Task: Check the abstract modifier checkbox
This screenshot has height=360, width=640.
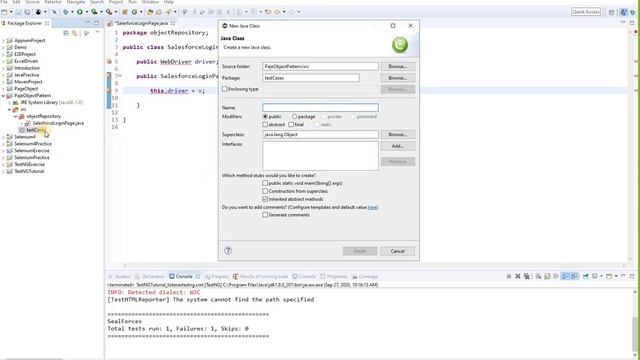Action: (265, 124)
